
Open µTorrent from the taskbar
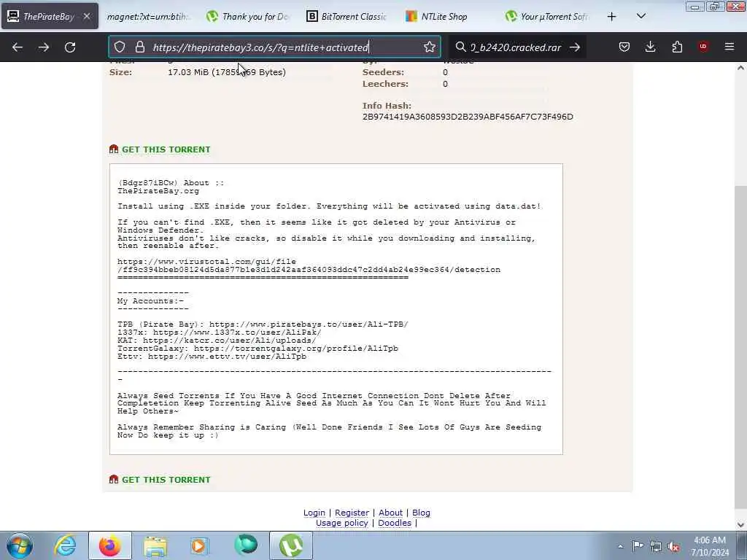click(291, 545)
